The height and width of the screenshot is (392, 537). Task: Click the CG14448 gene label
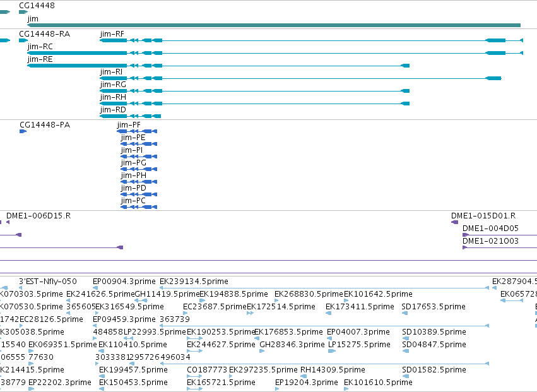pyautogui.click(x=37, y=6)
